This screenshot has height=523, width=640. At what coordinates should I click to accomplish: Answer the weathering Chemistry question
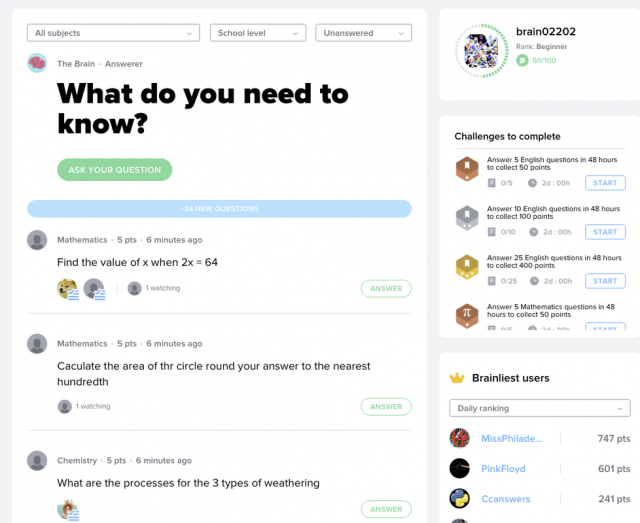pos(386,509)
